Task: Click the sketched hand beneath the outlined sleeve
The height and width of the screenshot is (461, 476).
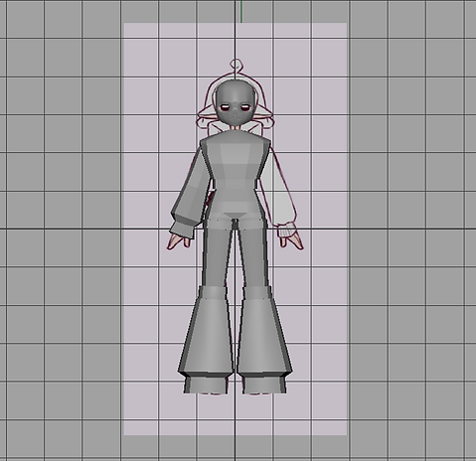Action: pyautogui.click(x=291, y=240)
